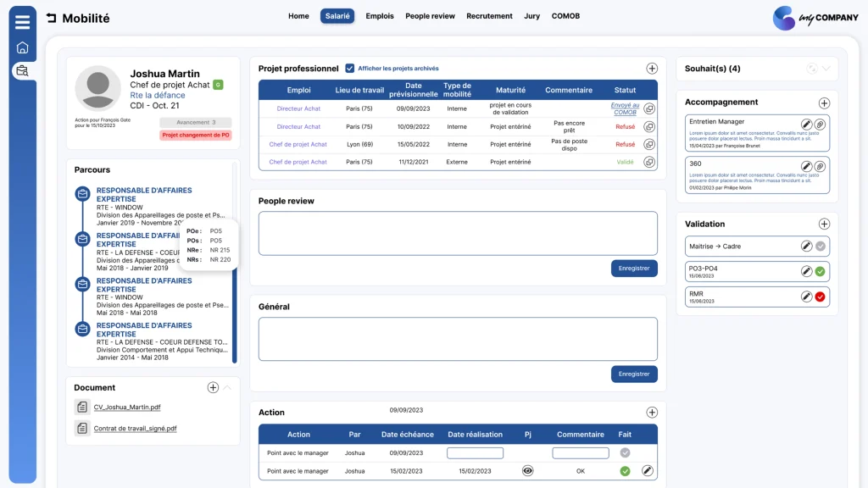View the attachment eye icon in the Action table

point(527,471)
